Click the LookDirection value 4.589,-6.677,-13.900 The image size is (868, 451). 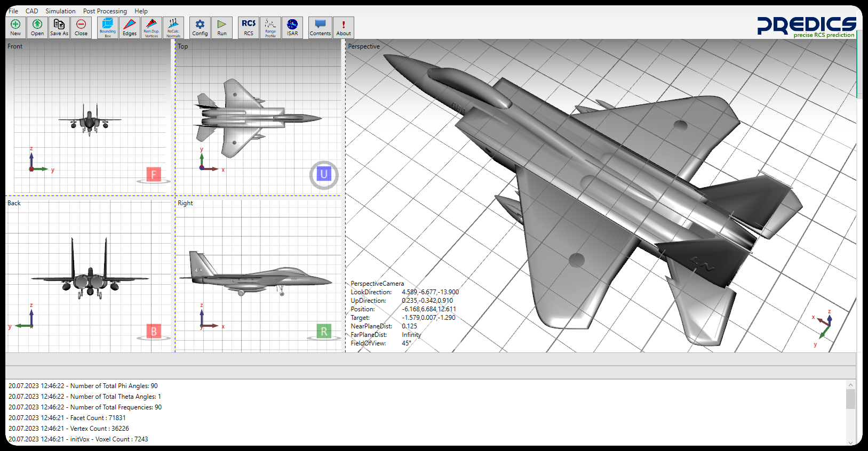pyautogui.click(x=430, y=292)
